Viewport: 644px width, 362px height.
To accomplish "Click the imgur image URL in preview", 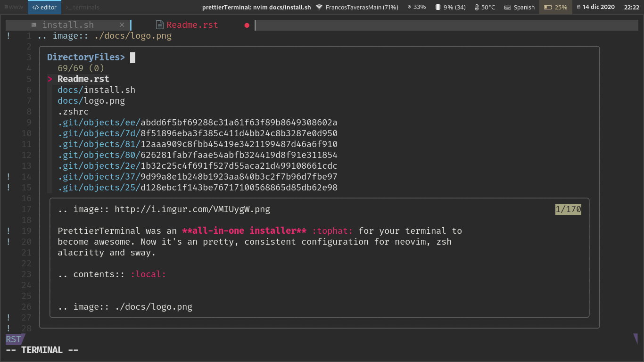I will (192, 209).
